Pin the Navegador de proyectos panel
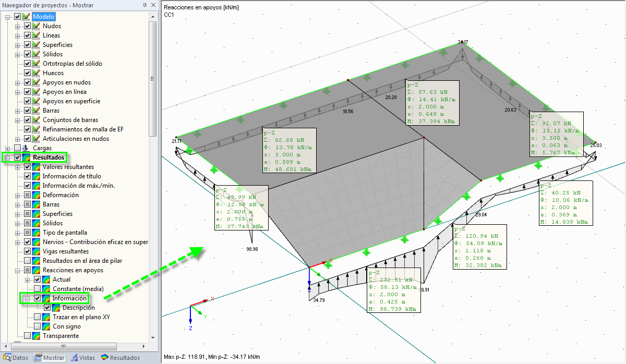626x364 pixels. 145,5
